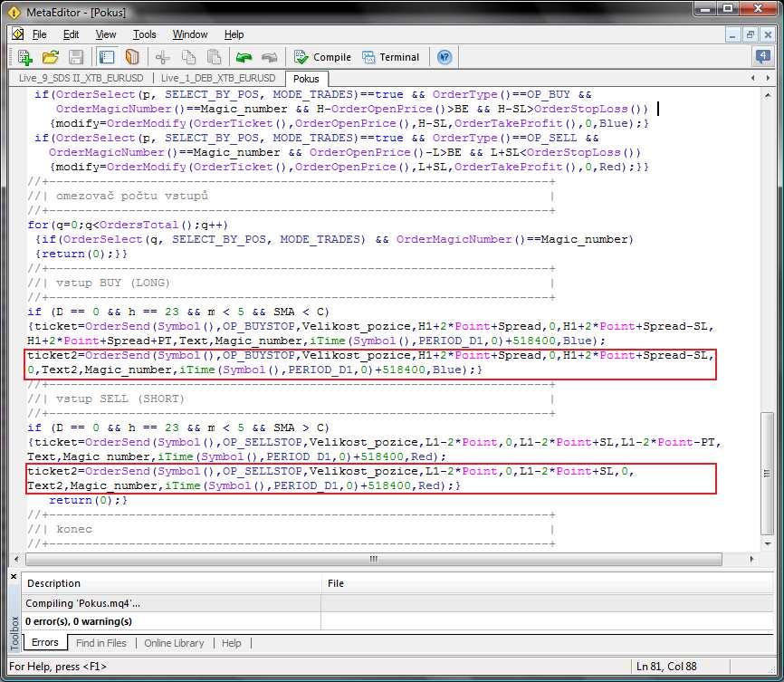Screen dimensions: 784x682
Task: Close the inner Pokus document window
Action: tap(768, 34)
